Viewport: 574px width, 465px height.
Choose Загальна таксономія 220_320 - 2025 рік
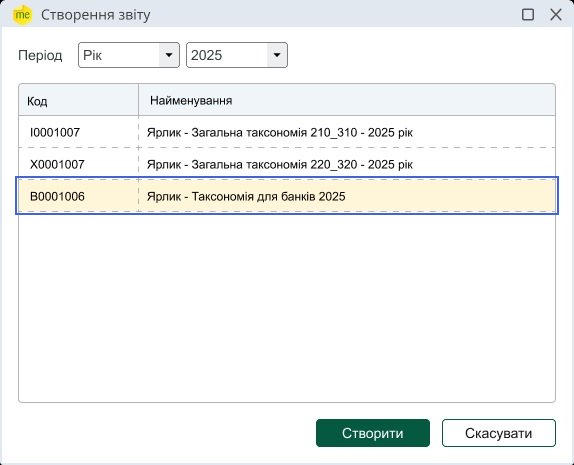click(280, 165)
